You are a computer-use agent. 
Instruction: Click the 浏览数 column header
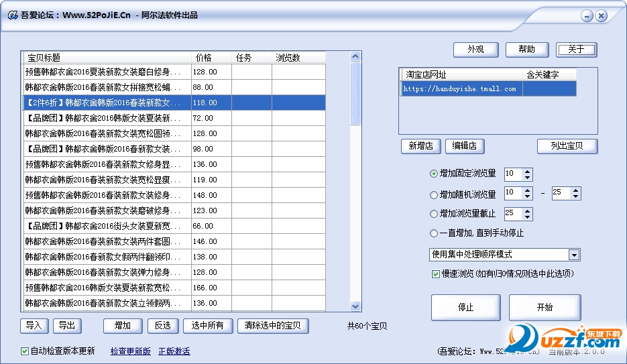click(298, 58)
